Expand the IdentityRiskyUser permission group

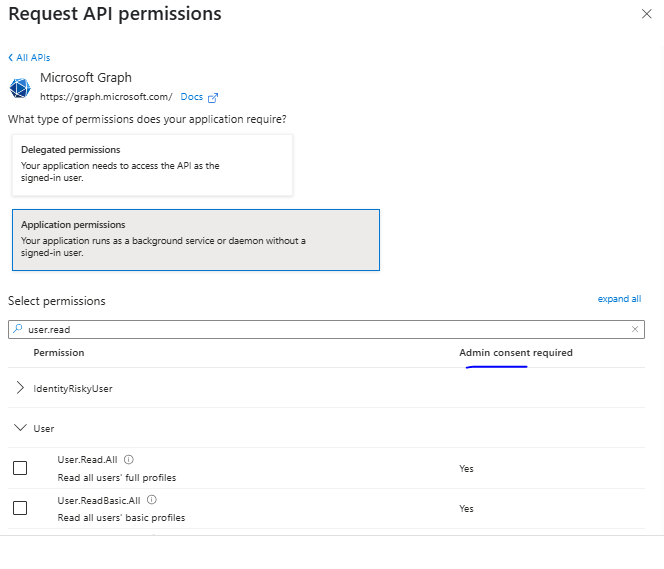pyautogui.click(x=20, y=388)
